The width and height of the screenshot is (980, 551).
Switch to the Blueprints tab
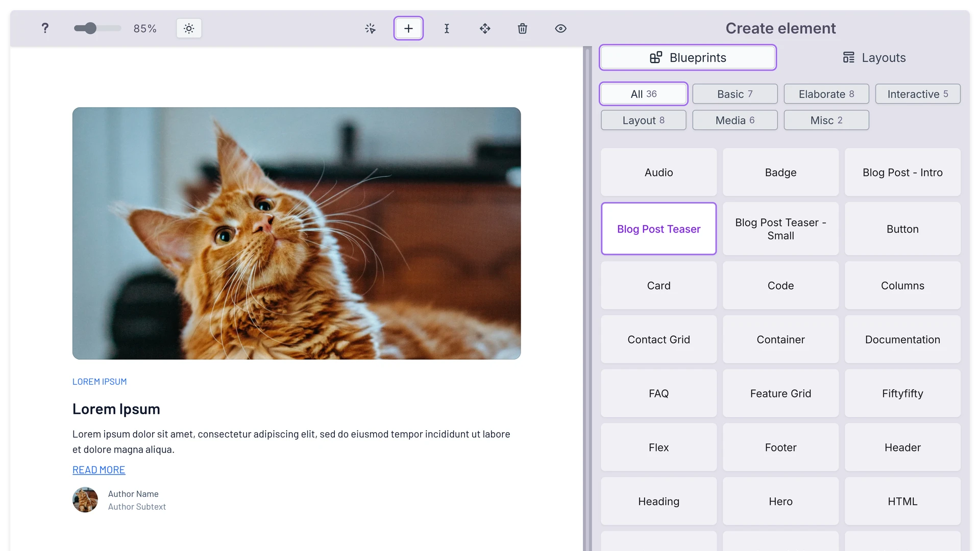click(688, 58)
